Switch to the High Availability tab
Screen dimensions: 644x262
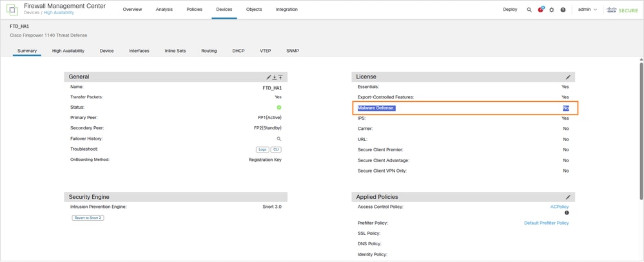tap(68, 51)
